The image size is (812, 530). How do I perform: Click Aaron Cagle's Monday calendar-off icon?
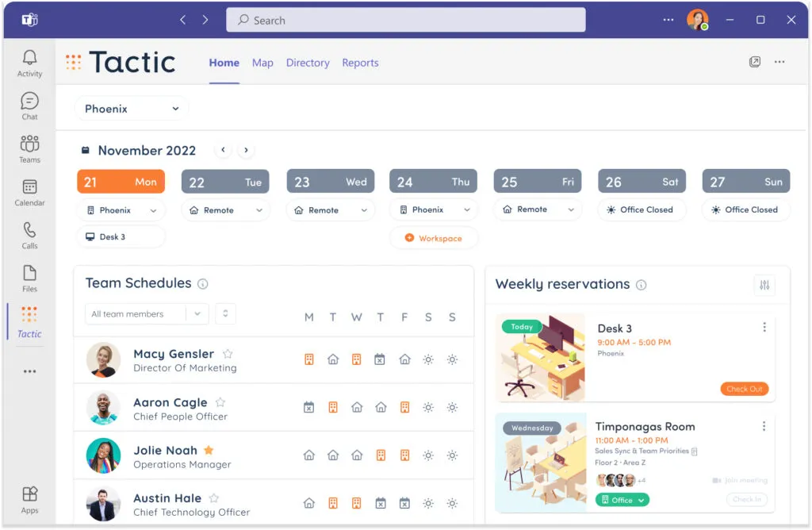pos(309,407)
